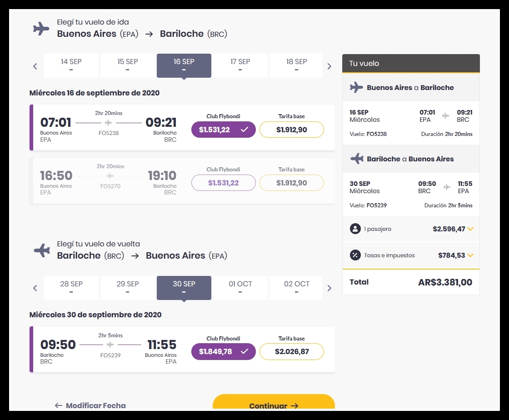
Task: Switch return date to 28 SEP
Action: 71,288
